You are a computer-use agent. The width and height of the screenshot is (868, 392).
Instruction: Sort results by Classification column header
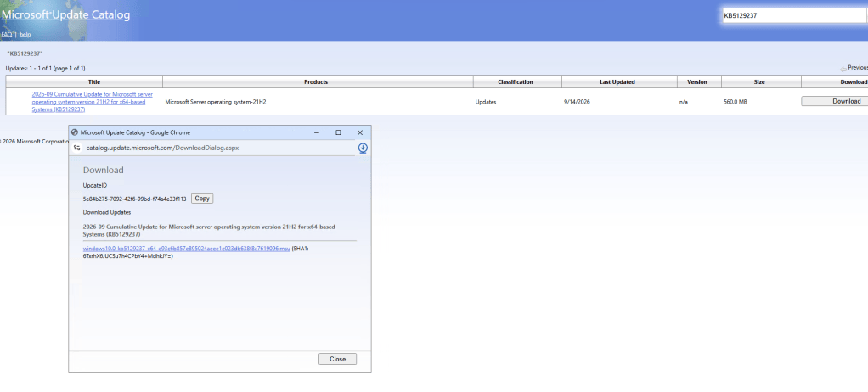(516, 81)
